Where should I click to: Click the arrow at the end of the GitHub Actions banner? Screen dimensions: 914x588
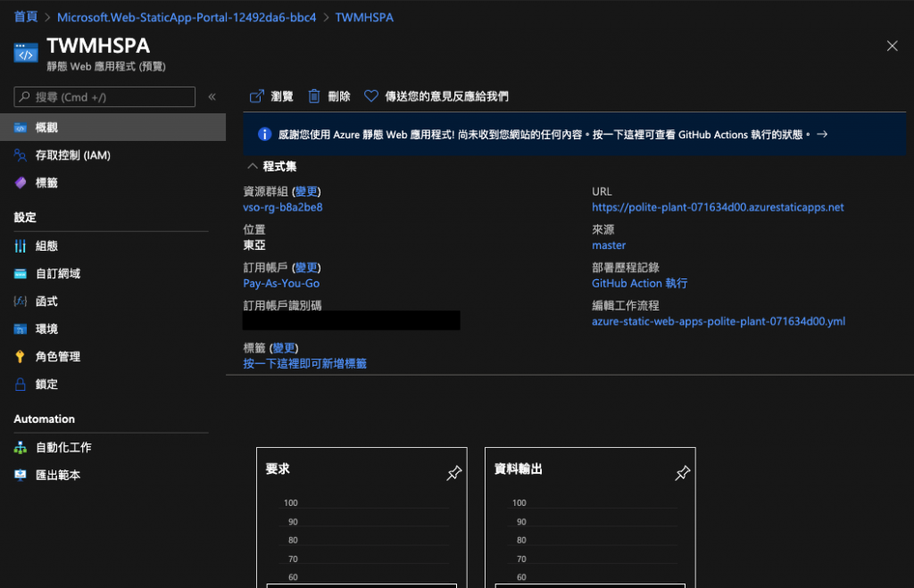(x=822, y=135)
